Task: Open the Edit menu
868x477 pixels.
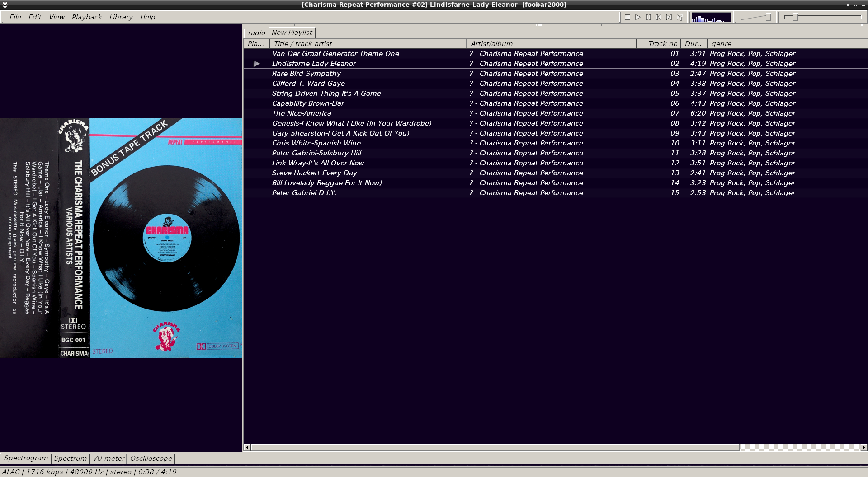Action: (35, 17)
